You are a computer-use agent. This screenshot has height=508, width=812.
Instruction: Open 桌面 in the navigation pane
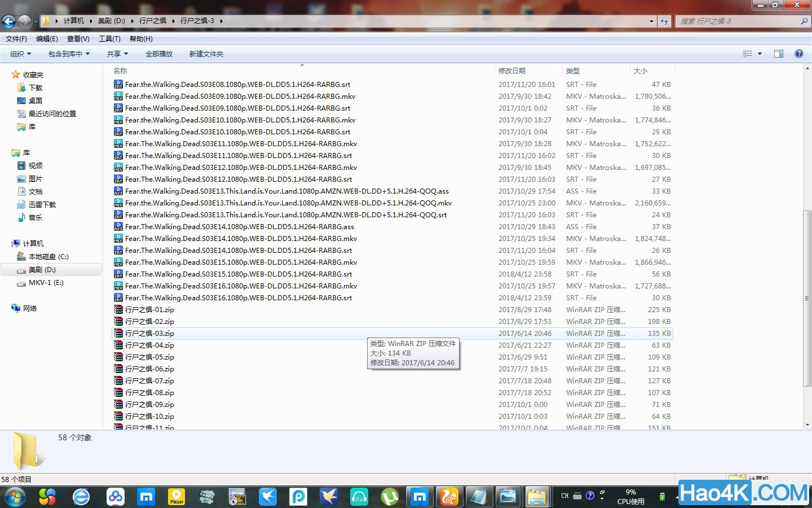click(x=36, y=100)
